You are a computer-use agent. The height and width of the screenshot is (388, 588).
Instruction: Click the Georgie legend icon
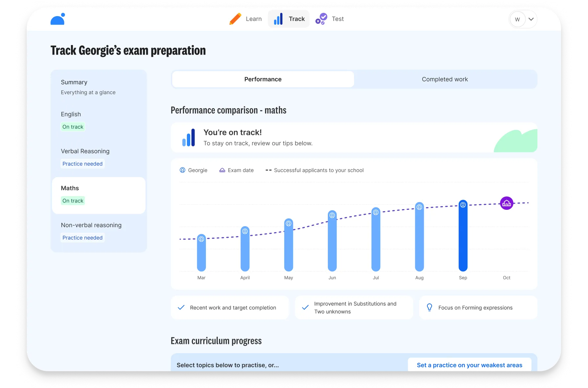tap(182, 170)
